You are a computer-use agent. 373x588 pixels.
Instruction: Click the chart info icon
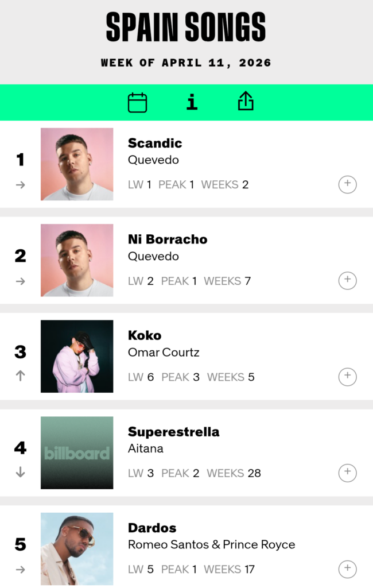192,102
